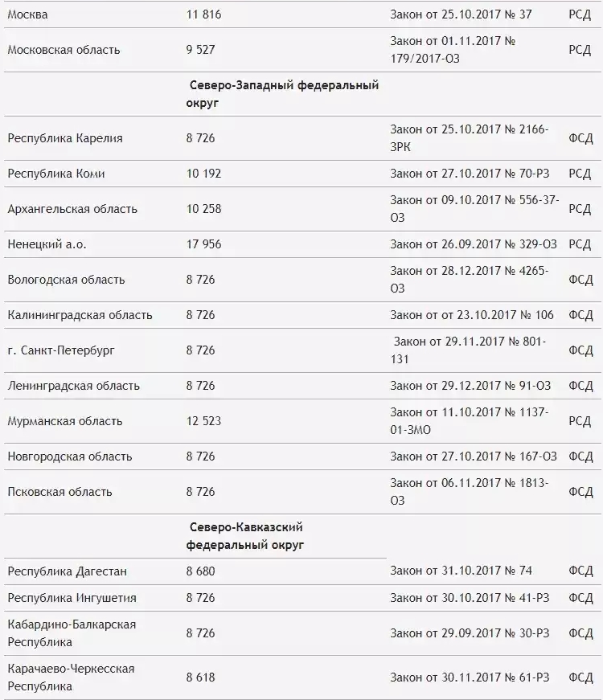Click the Москва region cell
603x700 pixels.
pyautogui.click(x=27, y=14)
